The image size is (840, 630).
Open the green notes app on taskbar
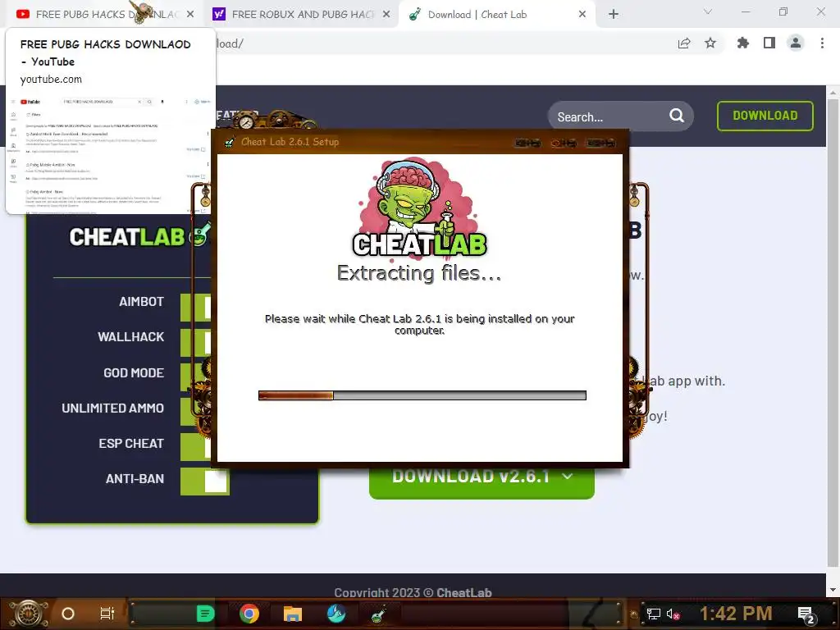(205, 614)
